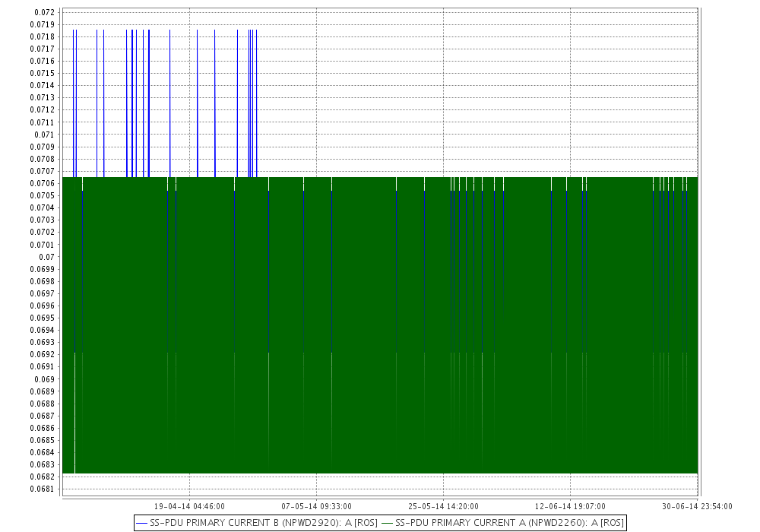
Task: Click y-axis value 0.0719
Action: click(x=42, y=24)
